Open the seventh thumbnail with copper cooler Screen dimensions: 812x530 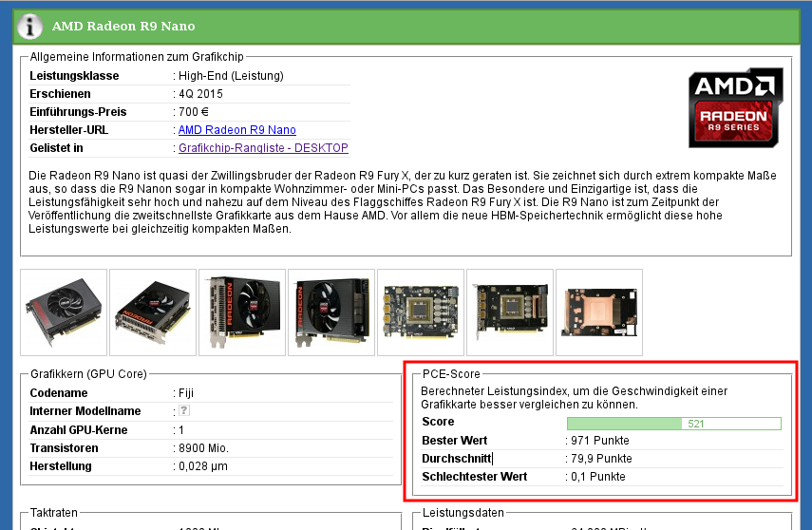(598, 312)
